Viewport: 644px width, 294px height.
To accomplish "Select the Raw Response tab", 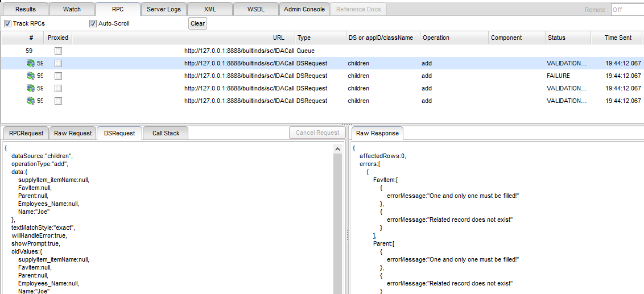I will [x=377, y=133].
